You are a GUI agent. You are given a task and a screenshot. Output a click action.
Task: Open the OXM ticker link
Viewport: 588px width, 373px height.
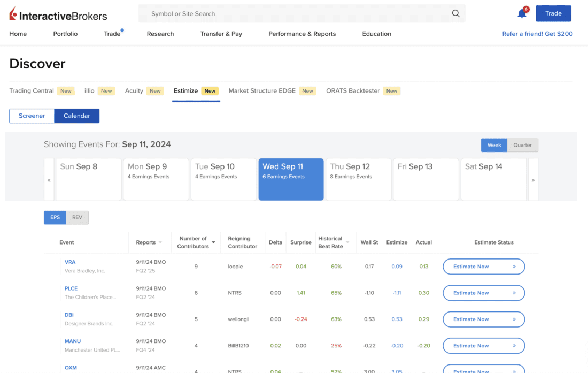(x=71, y=368)
